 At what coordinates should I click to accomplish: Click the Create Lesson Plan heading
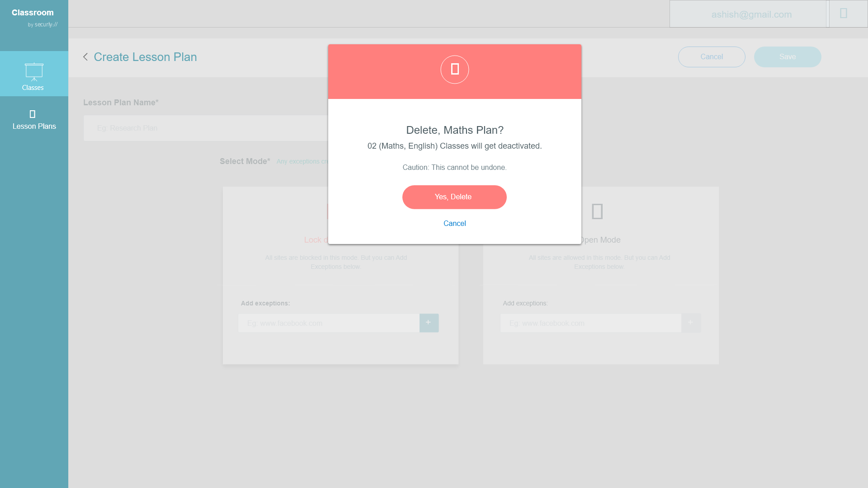(145, 57)
